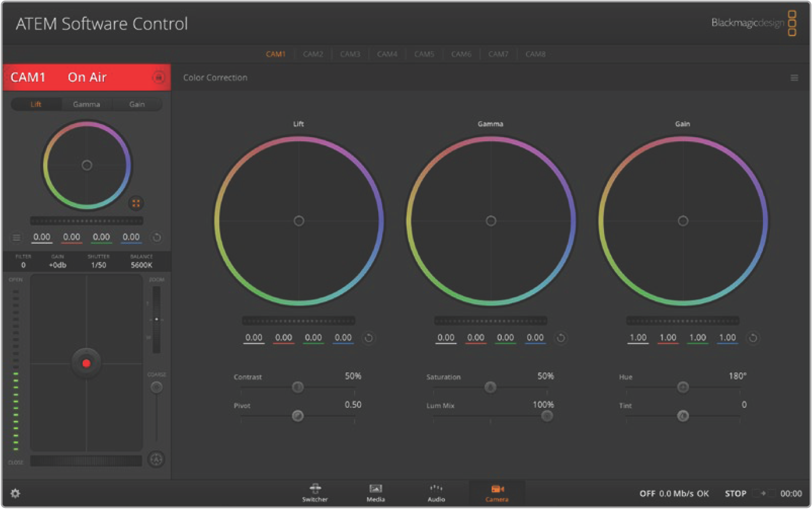Click the Saturation slider handle
812x509 pixels.
(490, 387)
